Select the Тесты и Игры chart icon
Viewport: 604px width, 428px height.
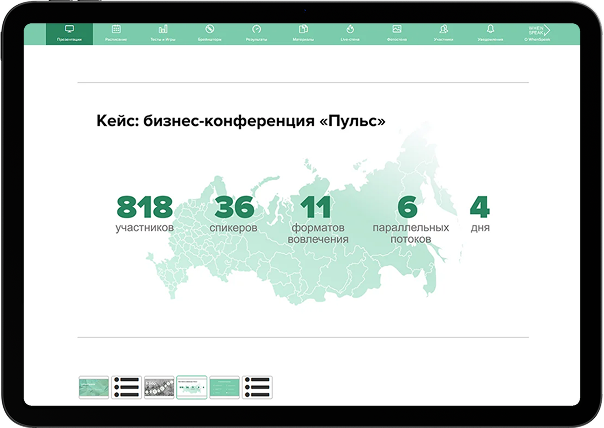[163, 33]
